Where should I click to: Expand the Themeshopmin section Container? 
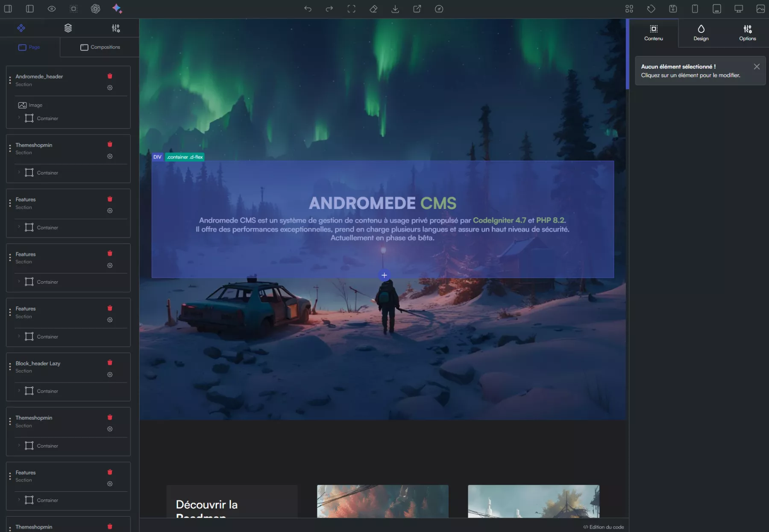(19, 172)
